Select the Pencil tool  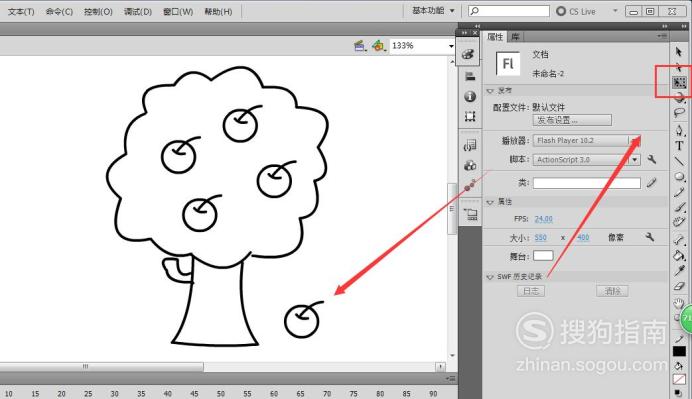(x=679, y=192)
